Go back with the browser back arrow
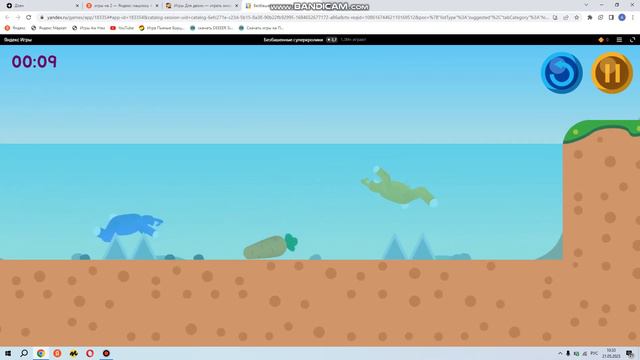The image size is (640, 360). tap(7, 18)
